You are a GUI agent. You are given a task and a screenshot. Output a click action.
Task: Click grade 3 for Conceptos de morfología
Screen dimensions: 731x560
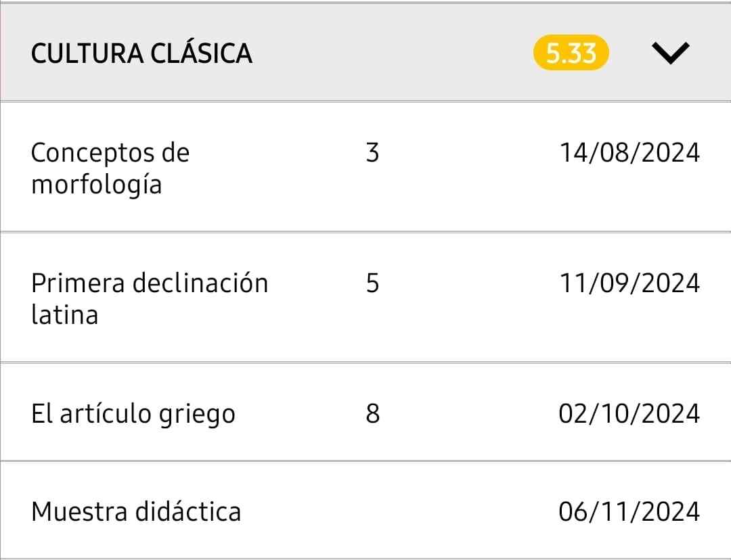372,154
